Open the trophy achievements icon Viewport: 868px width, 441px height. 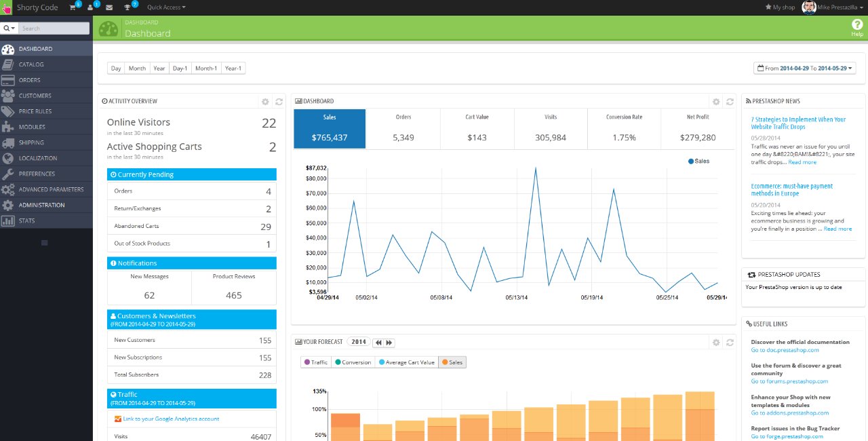point(127,7)
